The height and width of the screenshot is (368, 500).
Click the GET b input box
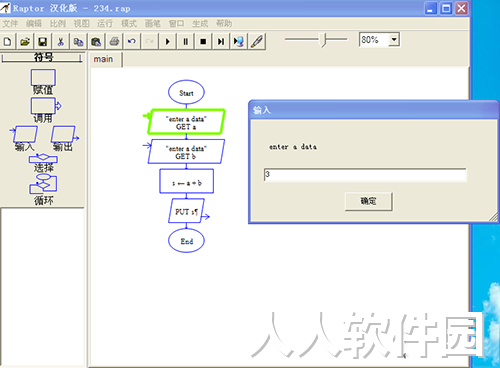coord(186,152)
